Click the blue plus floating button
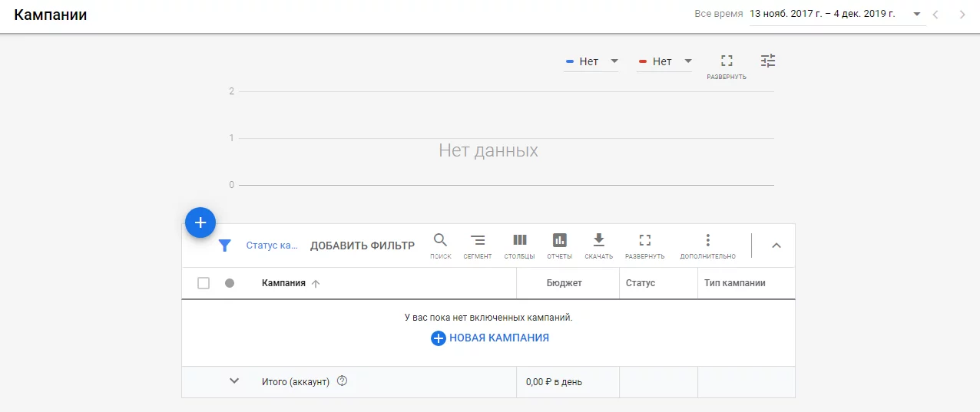 point(200,222)
